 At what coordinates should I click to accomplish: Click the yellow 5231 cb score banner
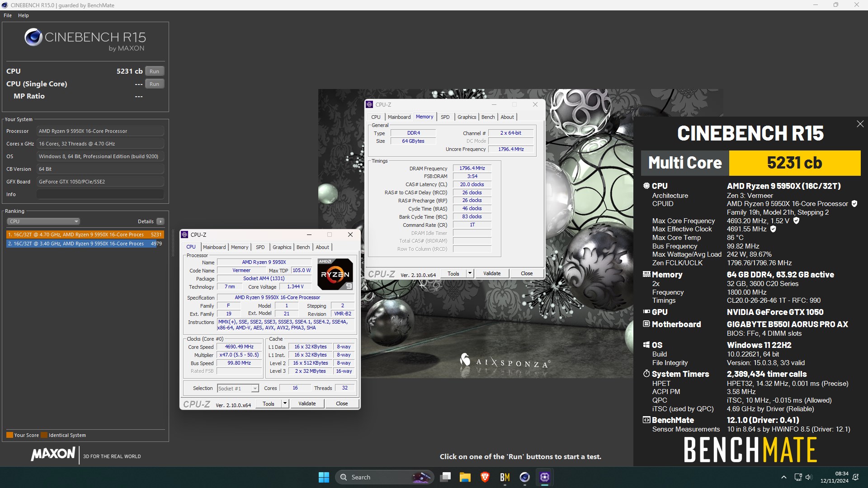[794, 163]
